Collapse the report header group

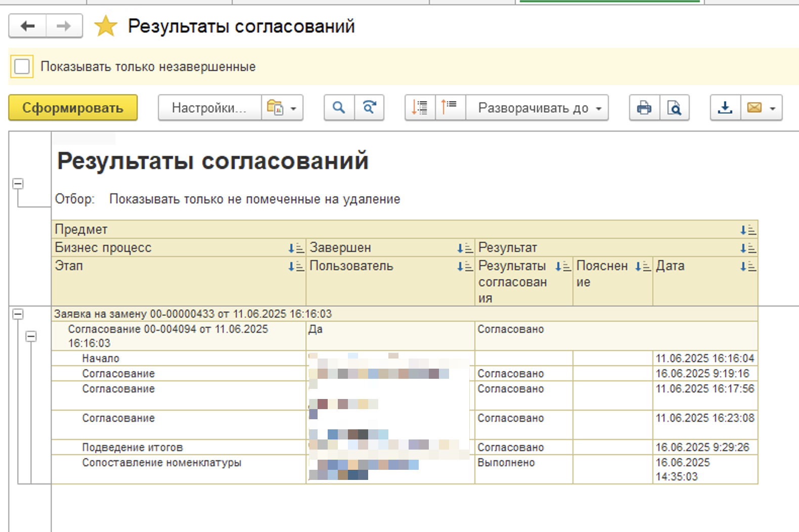pos(18,184)
